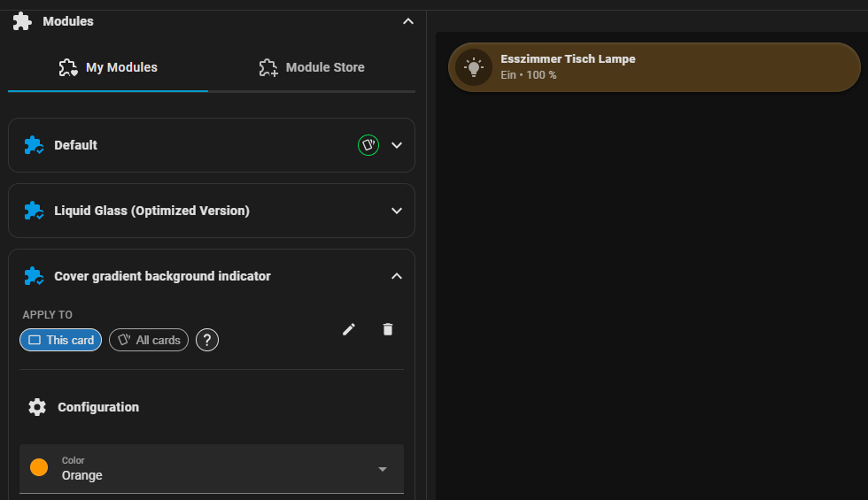The width and height of the screenshot is (868, 500).
Task: Select the This card apply option
Action: pos(61,340)
